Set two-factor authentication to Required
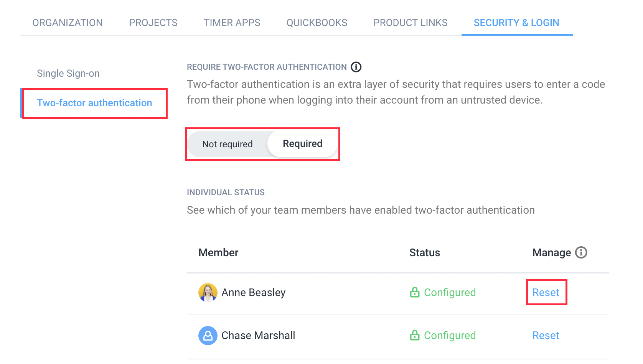This screenshot has height=364, width=643. pyautogui.click(x=302, y=144)
